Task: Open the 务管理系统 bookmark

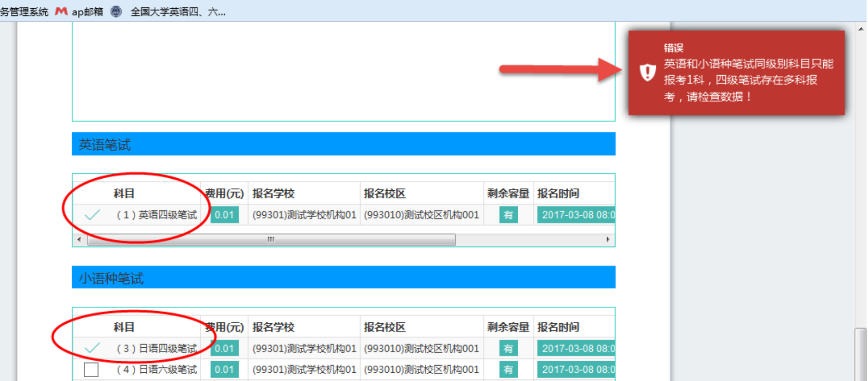Action: 24,12
